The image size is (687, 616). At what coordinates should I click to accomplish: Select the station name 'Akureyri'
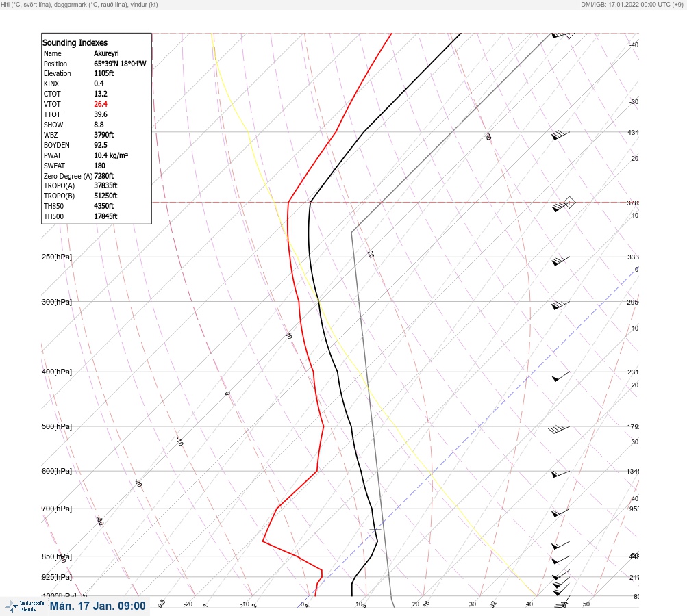106,53
